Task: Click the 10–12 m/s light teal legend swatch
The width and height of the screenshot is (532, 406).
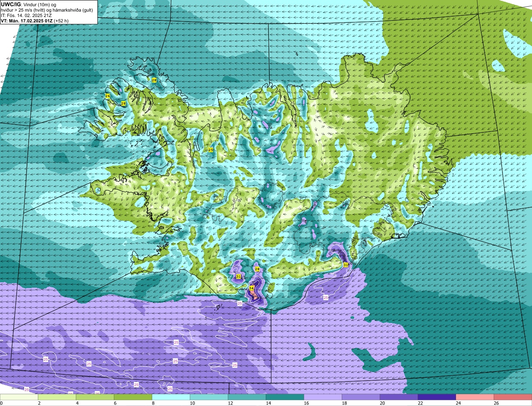Action: click(209, 397)
